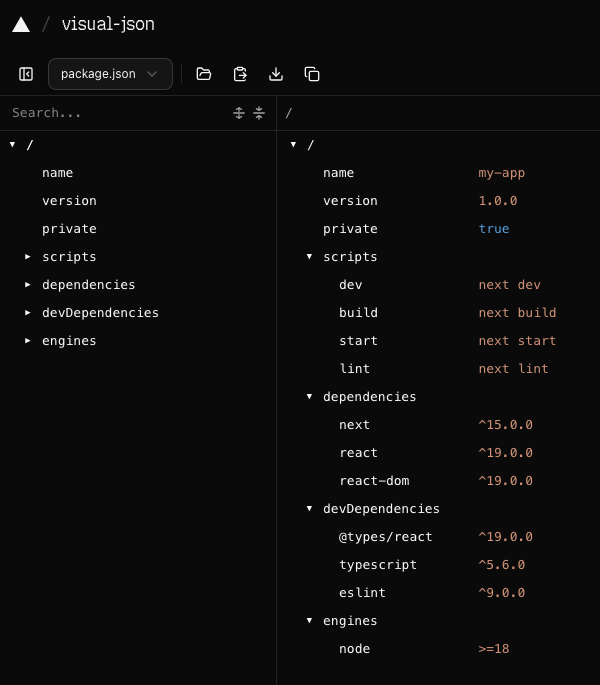Viewport: 600px width, 685px height.
Task: Click the true value for private
Action: click(494, 229)
